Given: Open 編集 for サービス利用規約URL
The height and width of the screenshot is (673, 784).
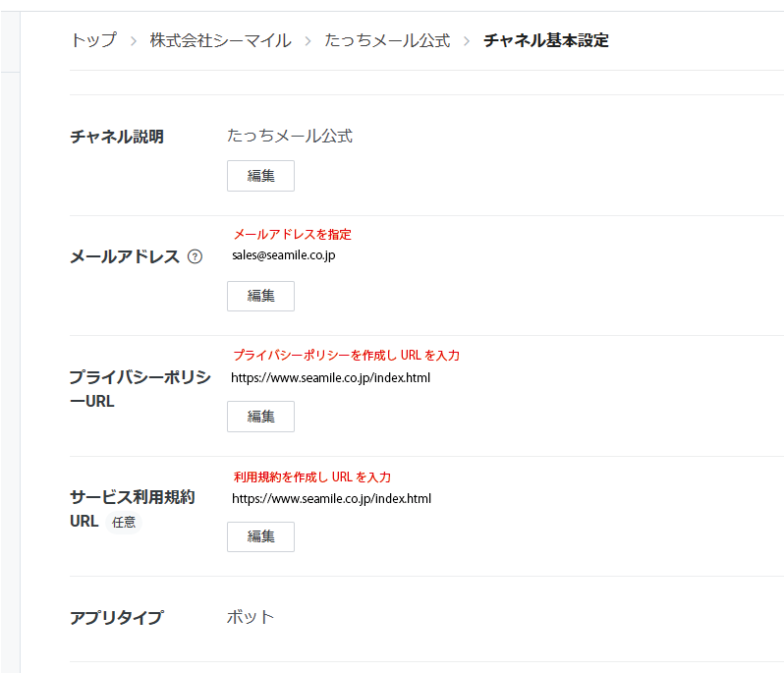Looking at the screenshot, I should [x=260, y=536].
